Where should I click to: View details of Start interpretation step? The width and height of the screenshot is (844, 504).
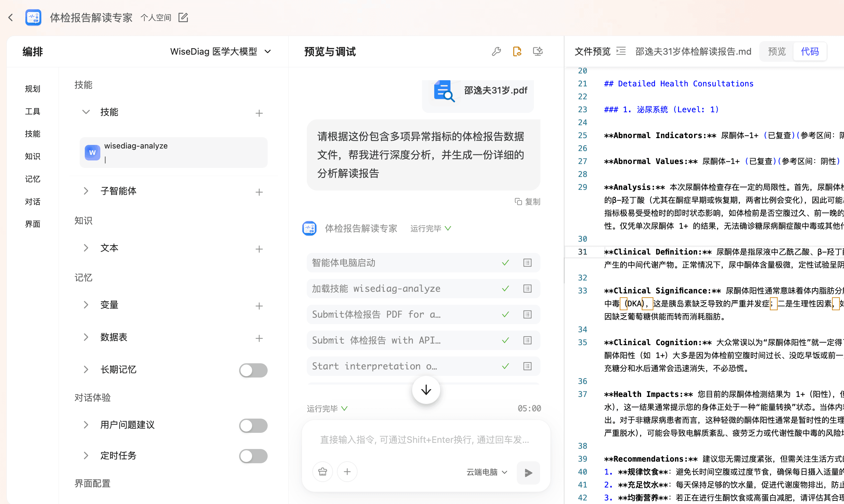[527, 366]
